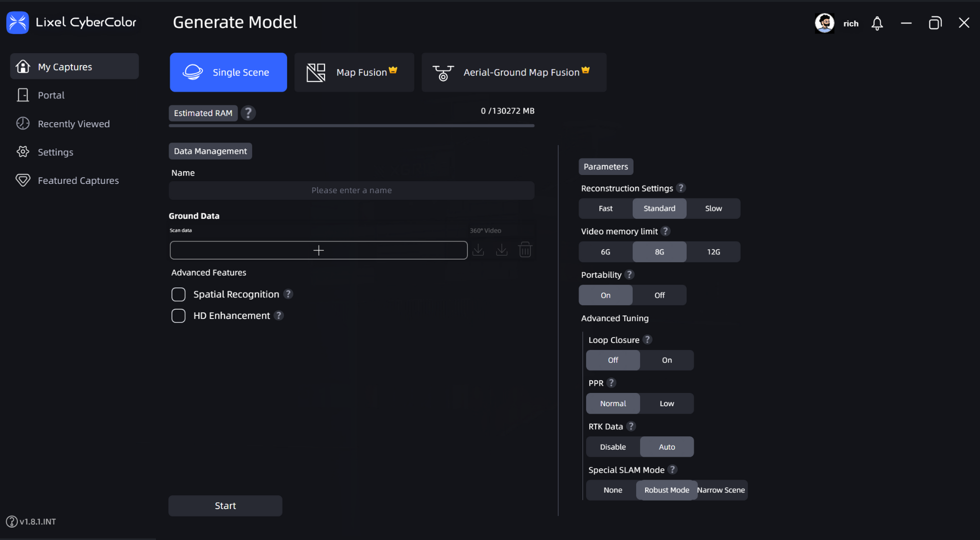Screen dimensions: 980x540
Task: Click the trash icon beside scan data
Action: click(x=525, y=250)
